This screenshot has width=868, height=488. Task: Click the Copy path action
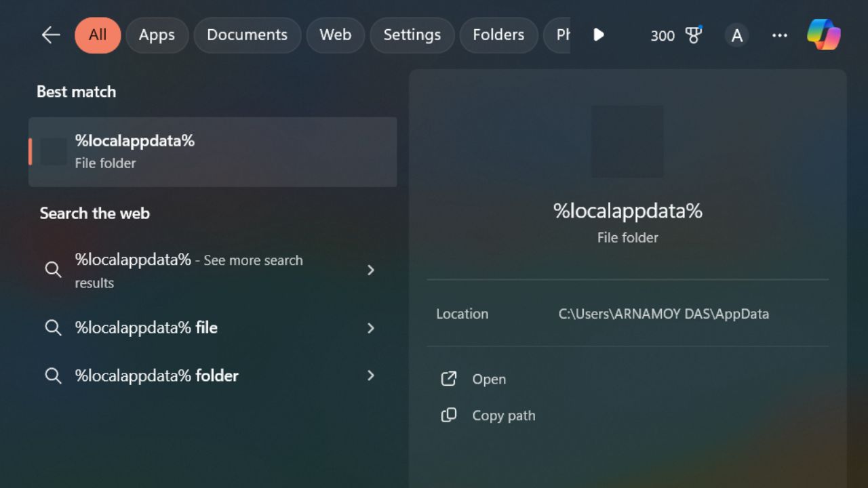click(x=503, y=415)
